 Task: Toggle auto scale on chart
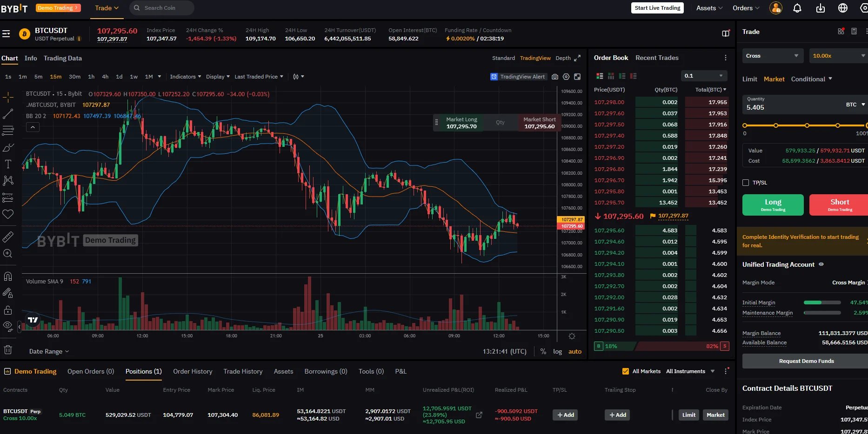click(x=575, y=352)
